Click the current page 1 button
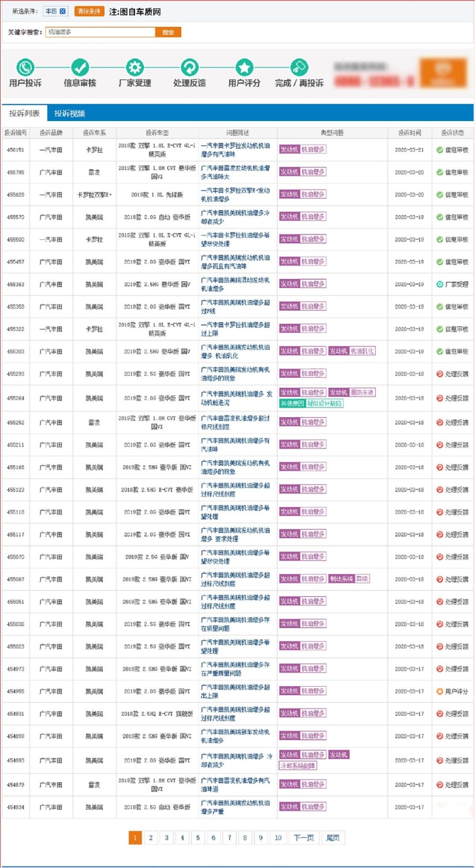Viewport: 475px width, 868px height. click(x=135, y=838)
